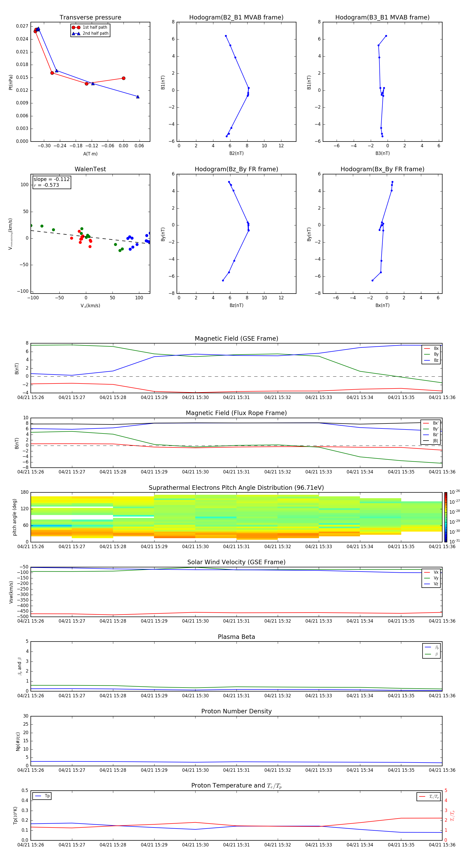Click the 'Solar Wind Velocity (GSE Frame)' title
473x868 pixels.
(x=236, y=562)
